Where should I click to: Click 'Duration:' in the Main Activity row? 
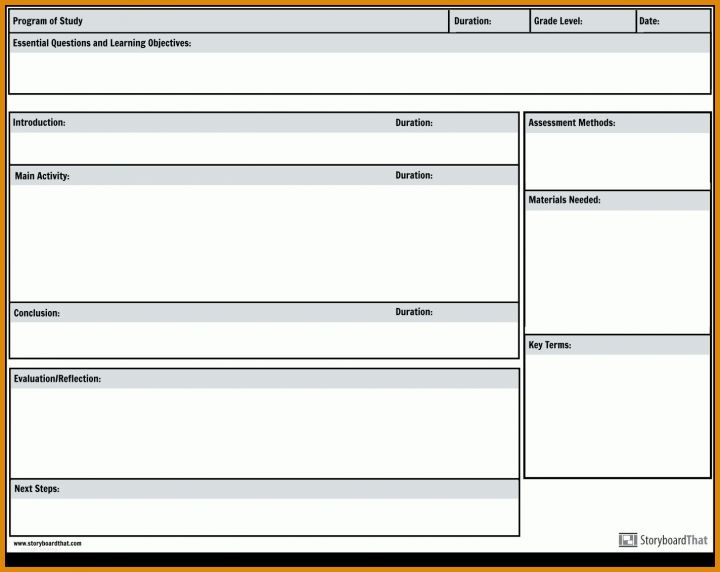[414, 175]
